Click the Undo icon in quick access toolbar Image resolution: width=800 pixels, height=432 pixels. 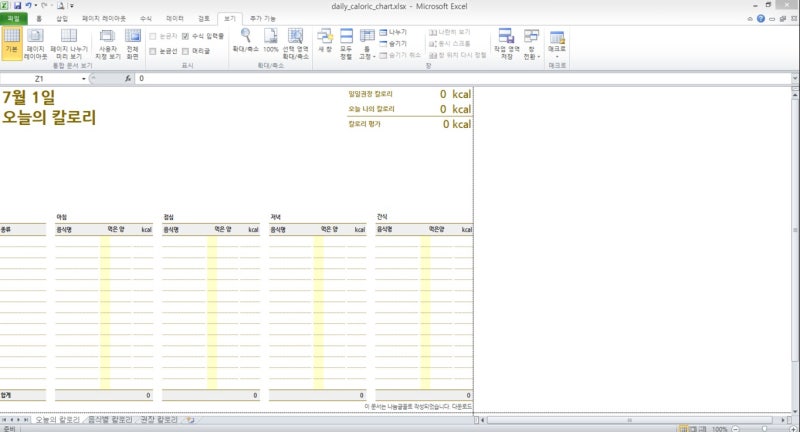click(29, 6)
